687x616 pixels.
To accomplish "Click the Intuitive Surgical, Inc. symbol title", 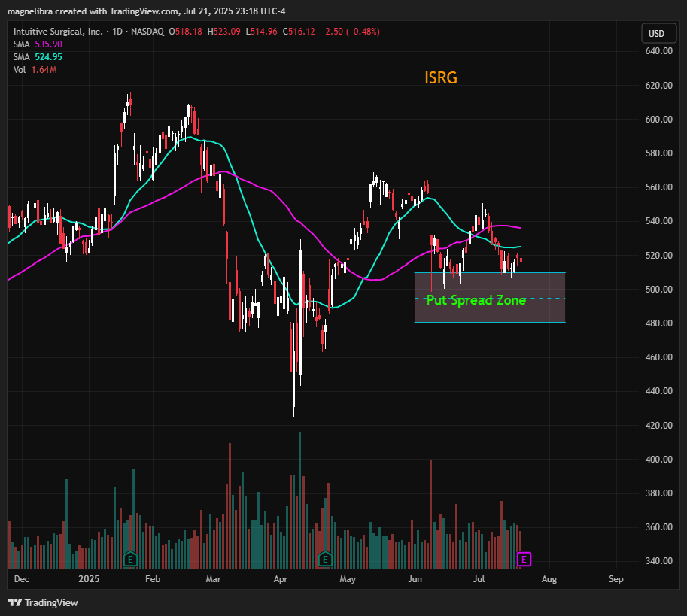I will [58, 32].
